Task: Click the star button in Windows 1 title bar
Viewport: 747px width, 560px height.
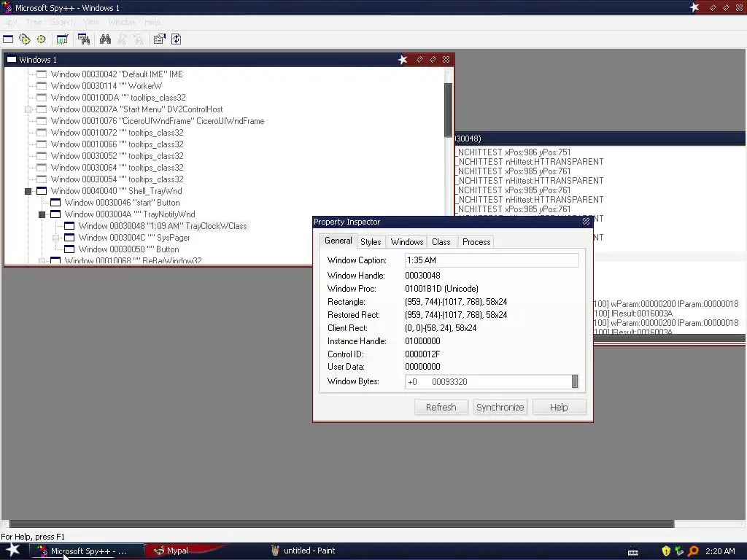Action: point(403,60)
